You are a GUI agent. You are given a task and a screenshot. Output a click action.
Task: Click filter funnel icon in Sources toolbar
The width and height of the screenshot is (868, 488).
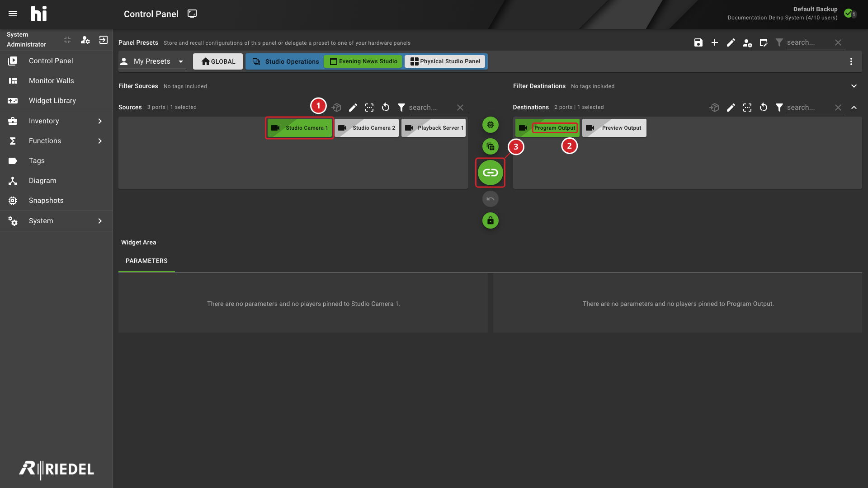click(x=401, y=108)
